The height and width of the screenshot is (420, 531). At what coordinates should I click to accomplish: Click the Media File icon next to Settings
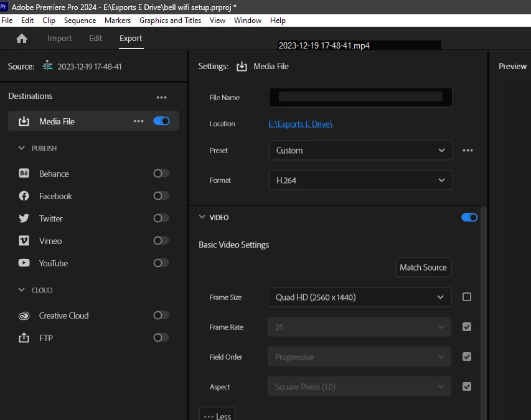pos(242,67)
